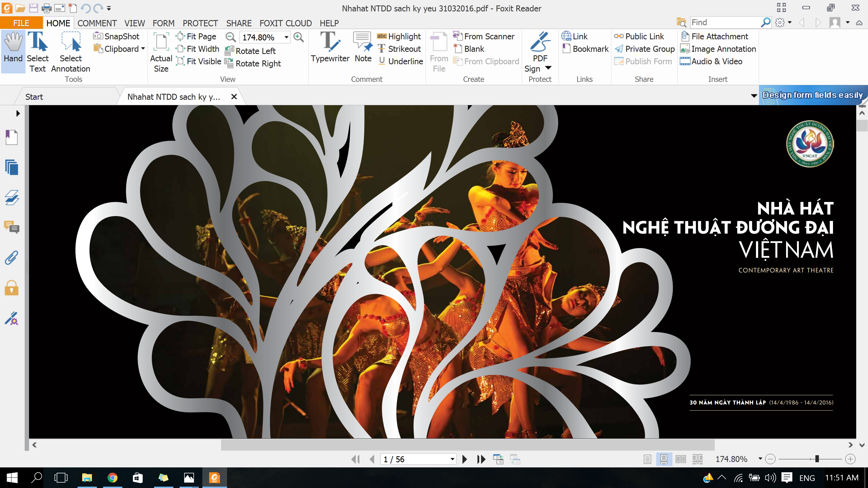Set view to Actual Size

[161, 52]
